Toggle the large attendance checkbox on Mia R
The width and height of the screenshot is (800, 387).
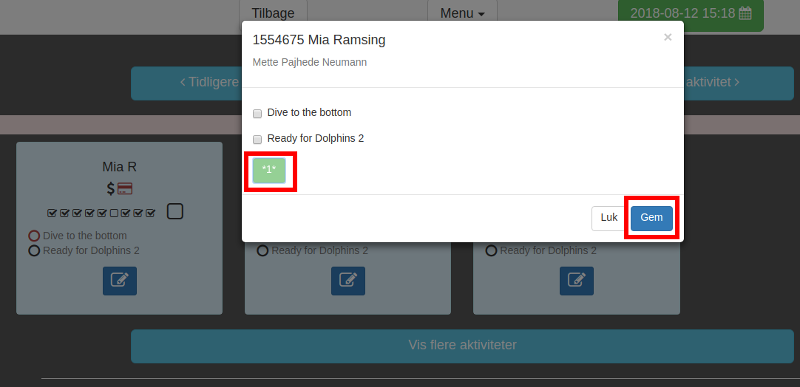click(175, 211)
